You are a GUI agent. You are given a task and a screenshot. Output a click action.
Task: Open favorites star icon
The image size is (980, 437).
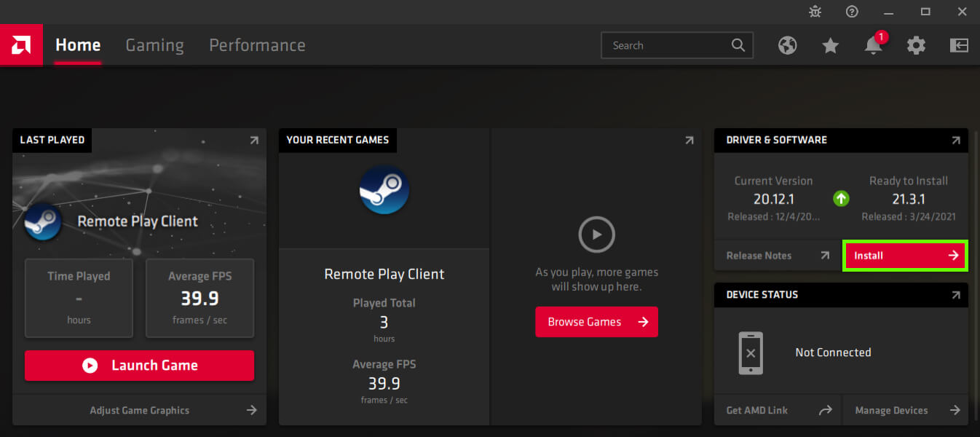click(830, 45)
